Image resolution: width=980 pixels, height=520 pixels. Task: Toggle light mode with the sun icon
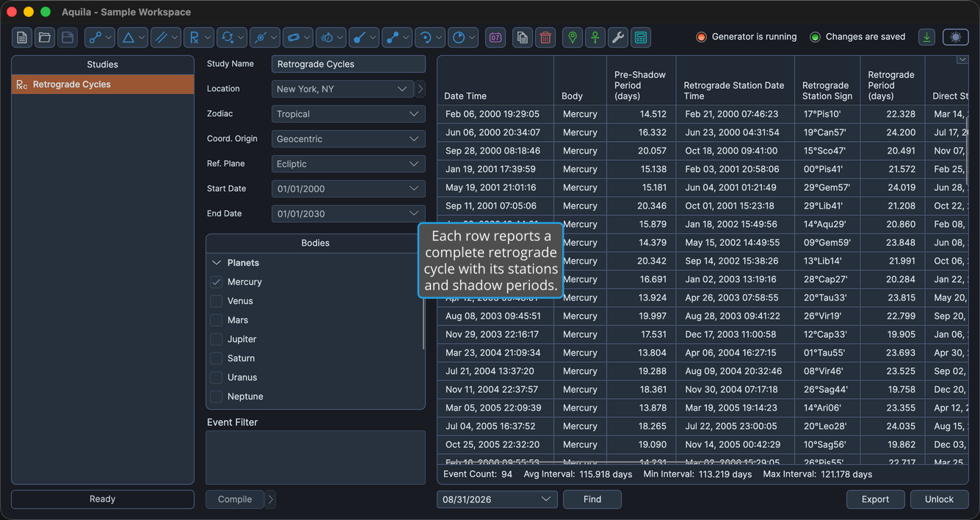click(x=956, y=37)
